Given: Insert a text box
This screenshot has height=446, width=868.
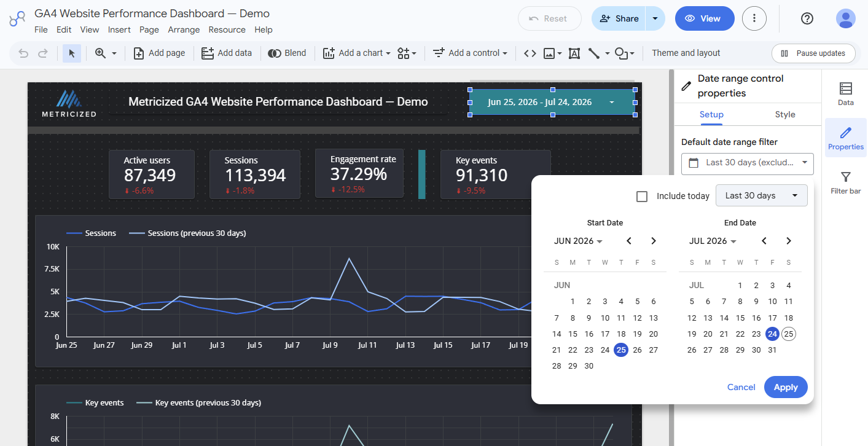Looking at the screenshot, I should (574, 53).
